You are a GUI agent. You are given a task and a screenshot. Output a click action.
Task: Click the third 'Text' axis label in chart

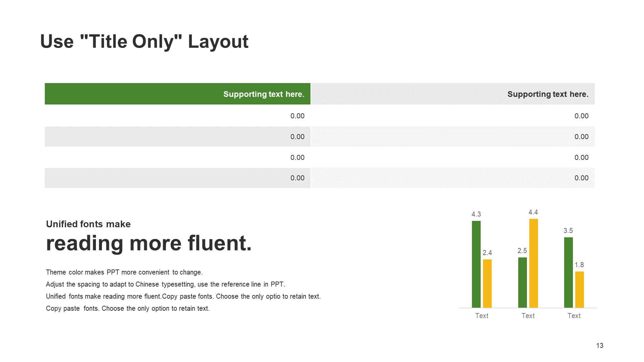click(x=574, y=316)
